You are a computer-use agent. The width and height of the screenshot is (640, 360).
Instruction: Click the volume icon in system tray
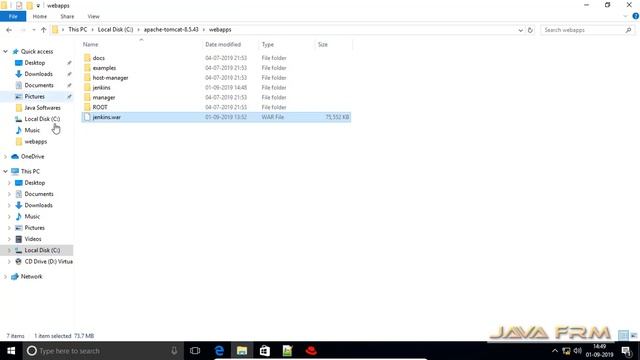577,351
